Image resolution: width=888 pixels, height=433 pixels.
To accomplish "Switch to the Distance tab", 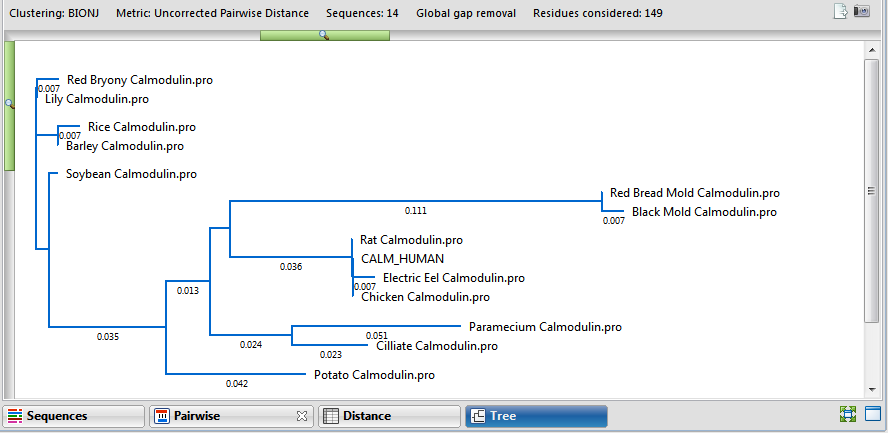I will click(389, 416).
